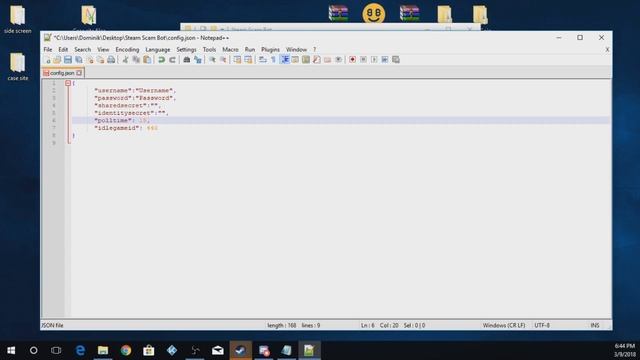Click the Open file toolbar icon
640x360 pixels.
(57, 60)
